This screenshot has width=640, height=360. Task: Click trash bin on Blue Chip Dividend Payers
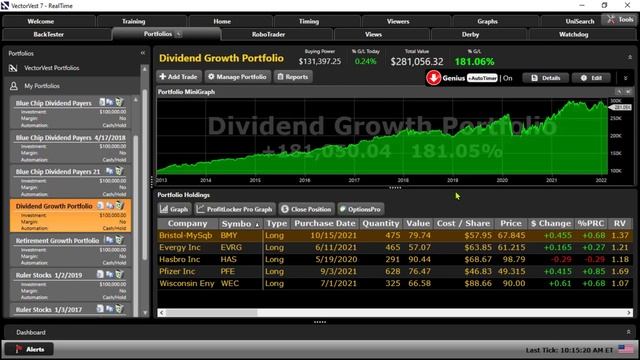click(x=119, y=102)
